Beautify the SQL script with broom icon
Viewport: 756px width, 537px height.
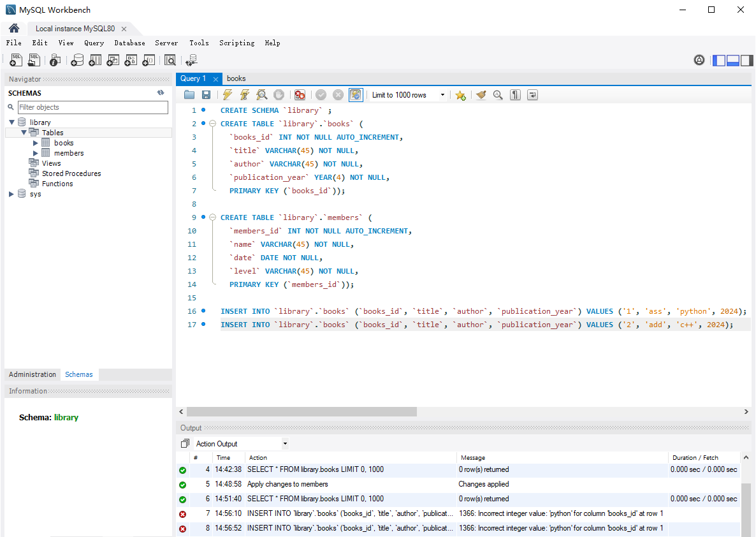click(x=481, y=95)
